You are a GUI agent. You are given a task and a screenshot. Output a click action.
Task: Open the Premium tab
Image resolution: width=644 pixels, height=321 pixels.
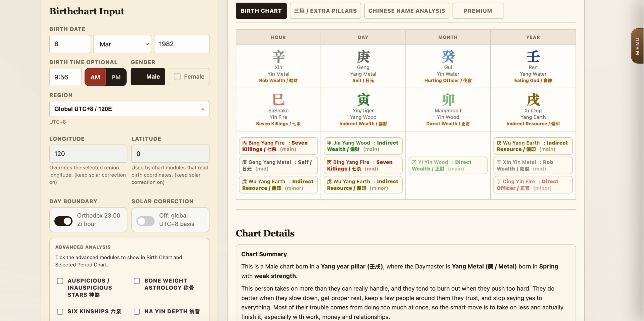[x=478, y=11]
